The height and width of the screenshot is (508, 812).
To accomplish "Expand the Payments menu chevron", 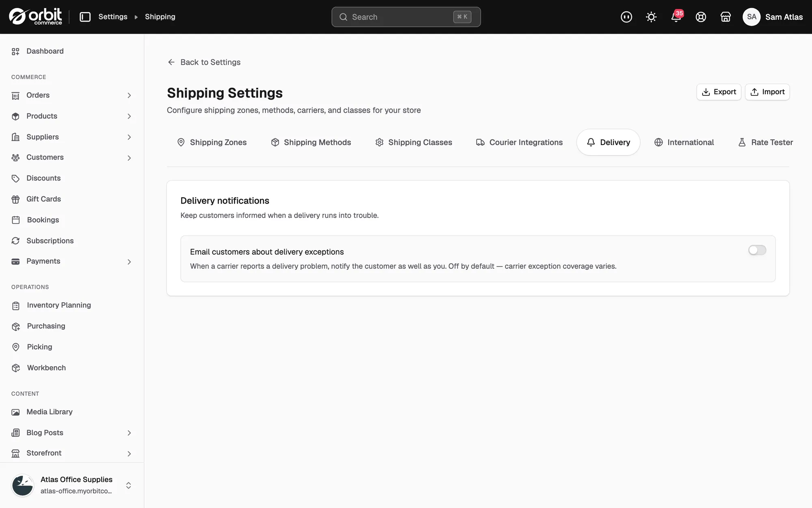I will click(x=129, y=262).
